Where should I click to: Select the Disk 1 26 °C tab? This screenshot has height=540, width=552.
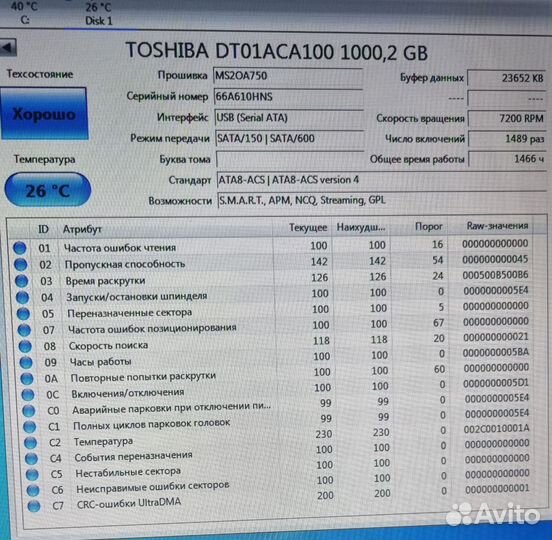tap(98, 13)
